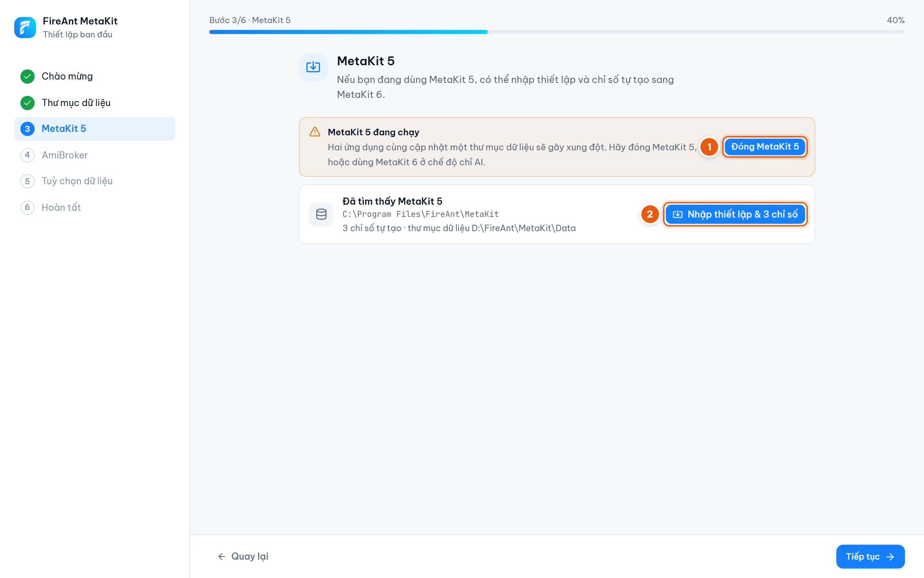This screenshot has width=924, height=578.
Task: Click the path C:\Program Files\FireAnt\MetaKit
Action: tap(420, 214)
